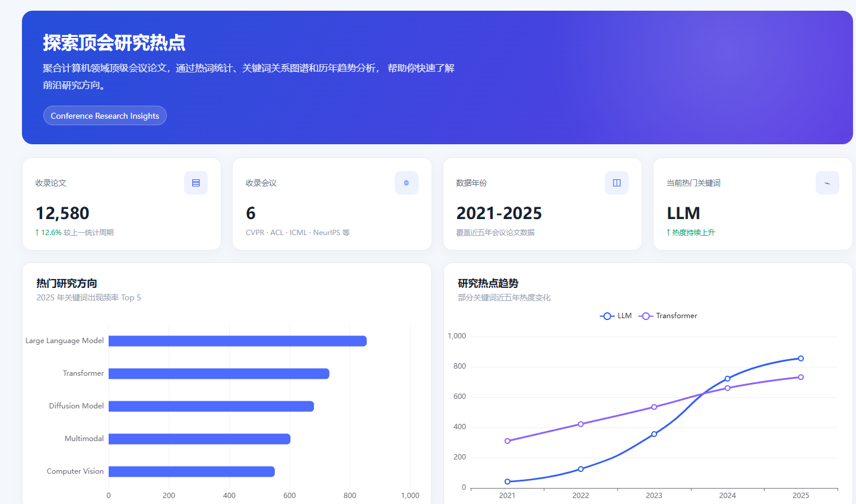Click the Multimodal bar
Screen dimensions: 856x504
click(199, 439)
